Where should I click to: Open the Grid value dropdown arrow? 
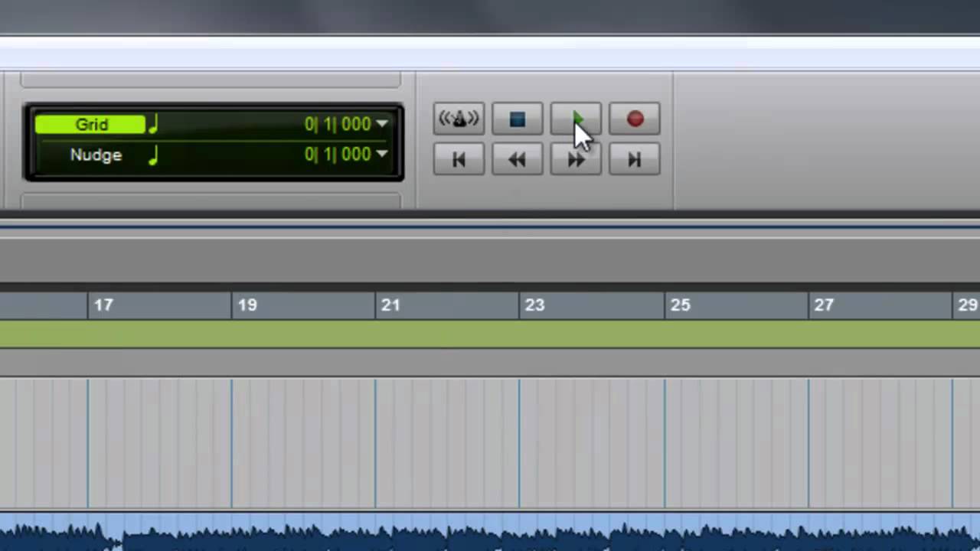[382, 124]
